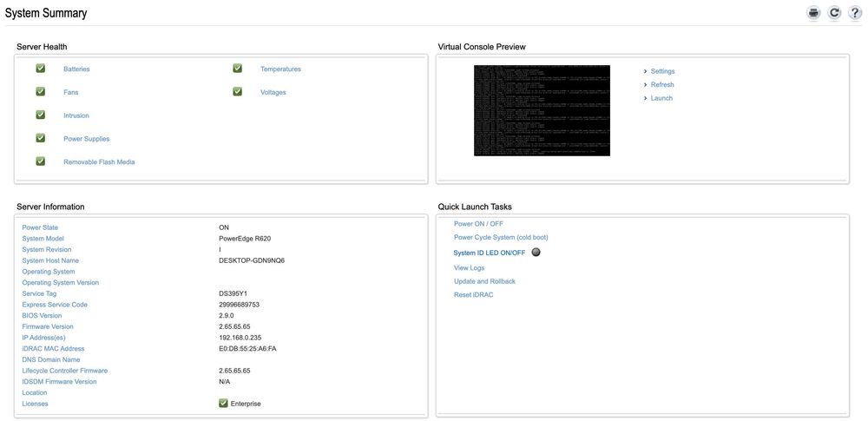Click the Voltages green health check icon
The image size is (868, 421).
238,91
